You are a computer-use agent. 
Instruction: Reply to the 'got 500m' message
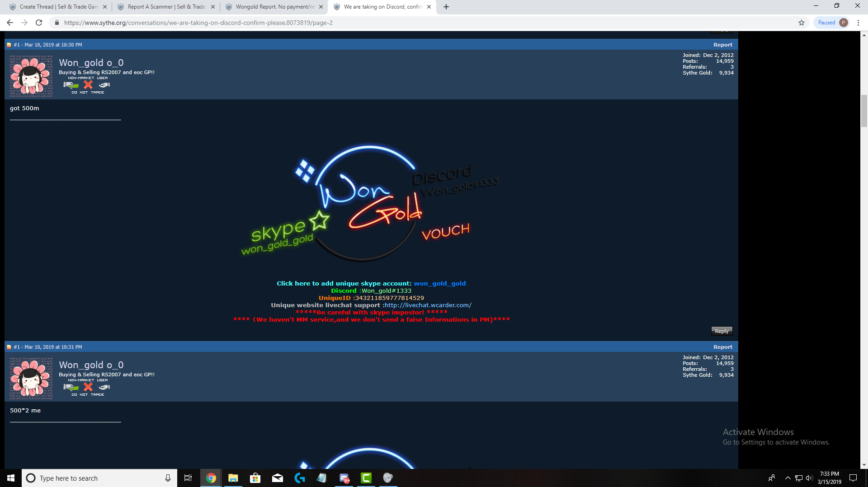(722, 331)
